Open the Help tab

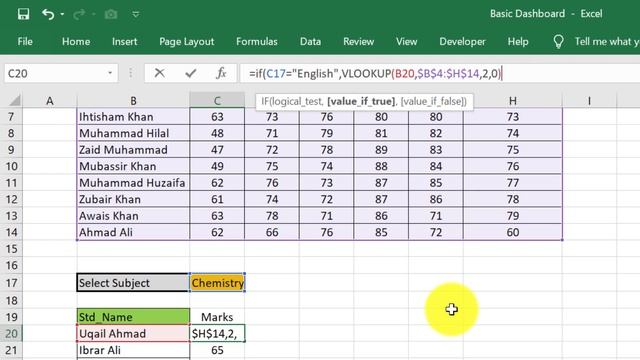pos(518,41)
